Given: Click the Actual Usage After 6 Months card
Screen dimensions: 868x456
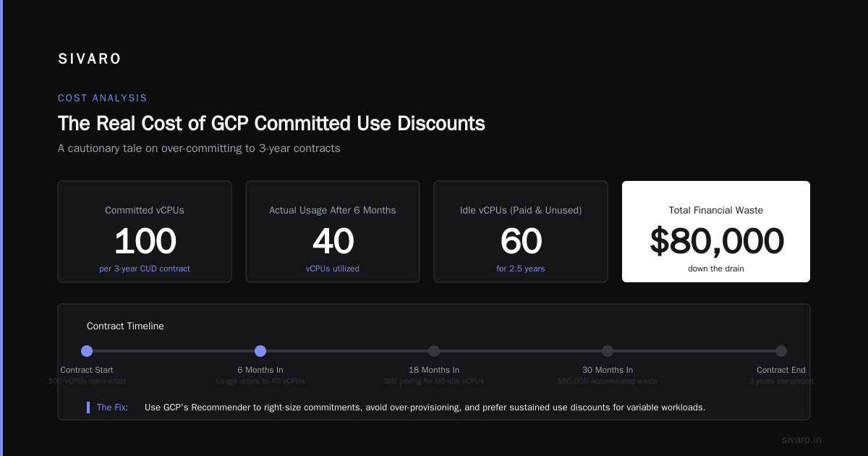Looking at the screenshot, I should 333,232.
